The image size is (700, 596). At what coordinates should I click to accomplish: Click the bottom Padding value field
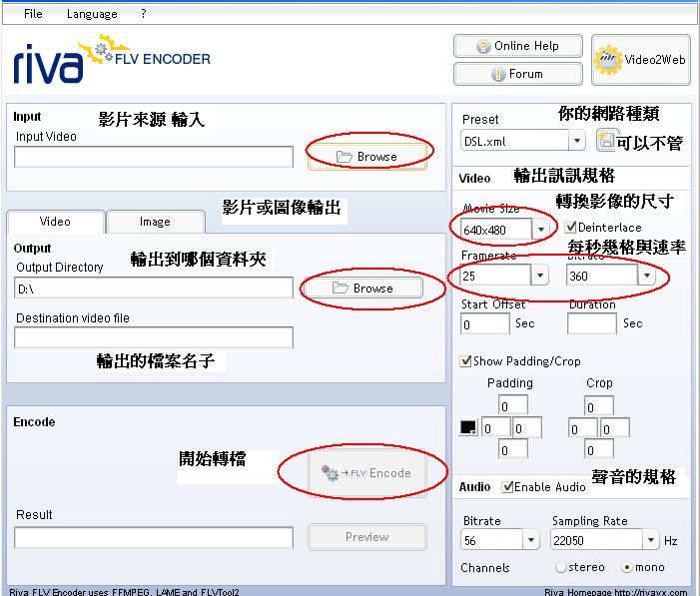(513, 449)
